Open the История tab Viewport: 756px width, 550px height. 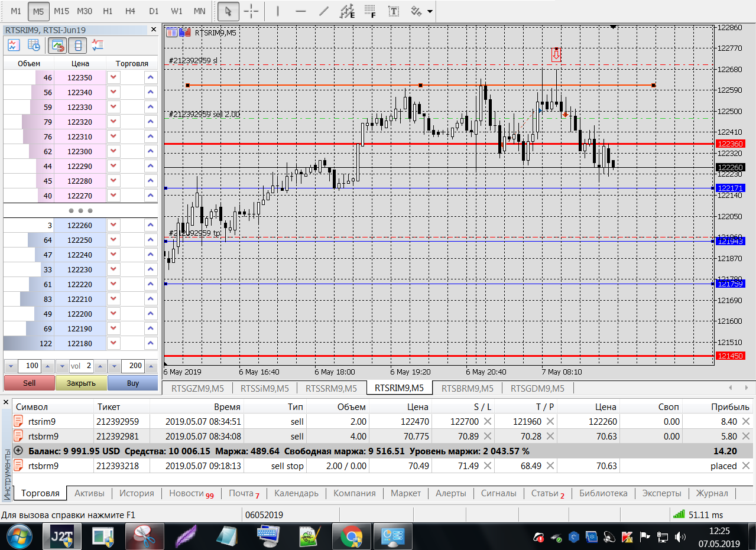click(x=137, y=493)
